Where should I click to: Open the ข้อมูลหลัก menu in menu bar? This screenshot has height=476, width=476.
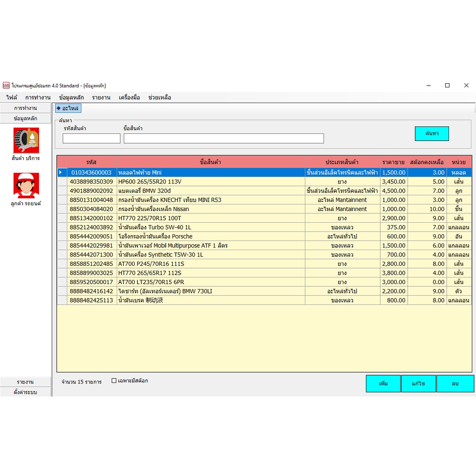pos(71,98)
